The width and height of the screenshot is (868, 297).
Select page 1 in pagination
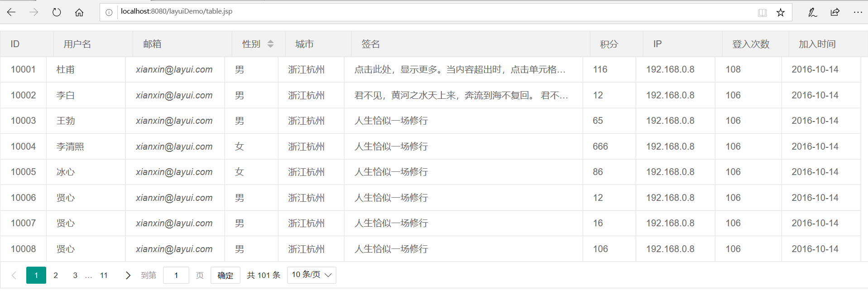click(x=36, y=275)
